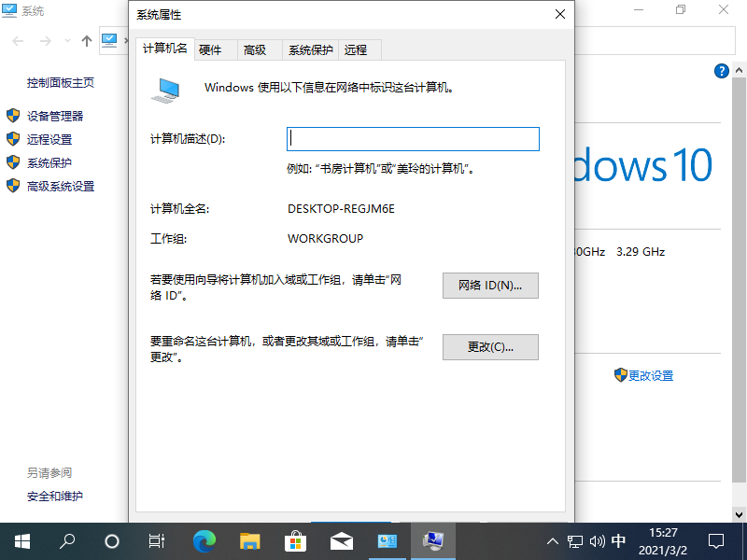Open taskbar search
Viewport: 747px width, 560px height.
tap(66, 541)
